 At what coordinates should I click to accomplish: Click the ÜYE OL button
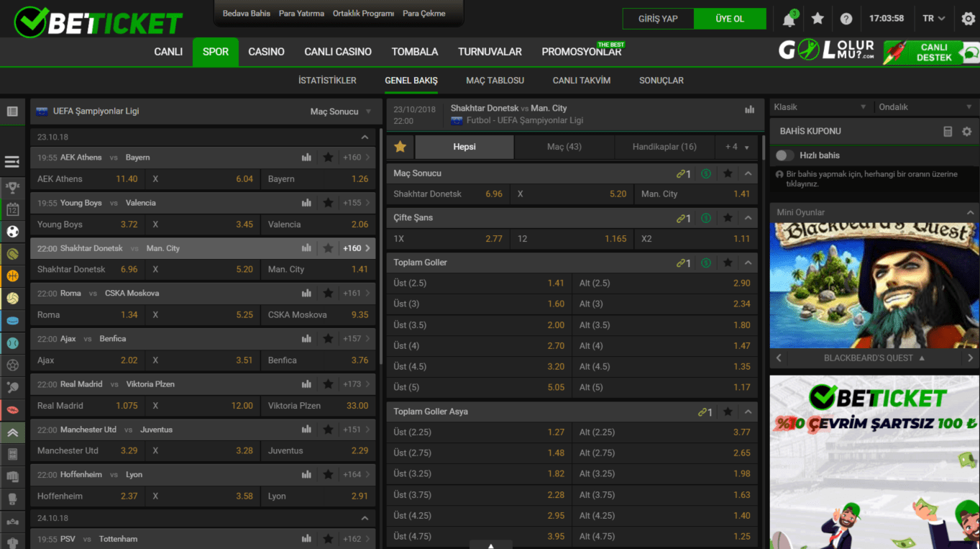[730, 19]
